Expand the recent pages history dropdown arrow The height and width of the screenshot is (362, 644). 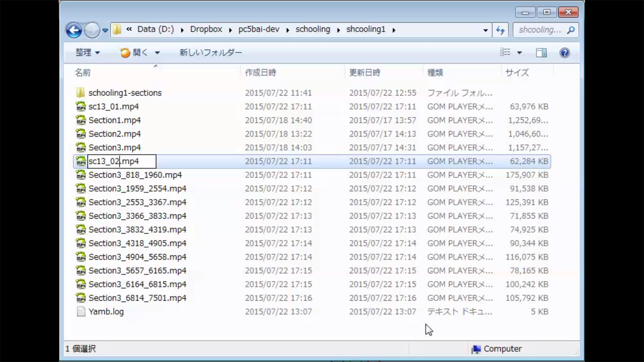tap(105, 31)
